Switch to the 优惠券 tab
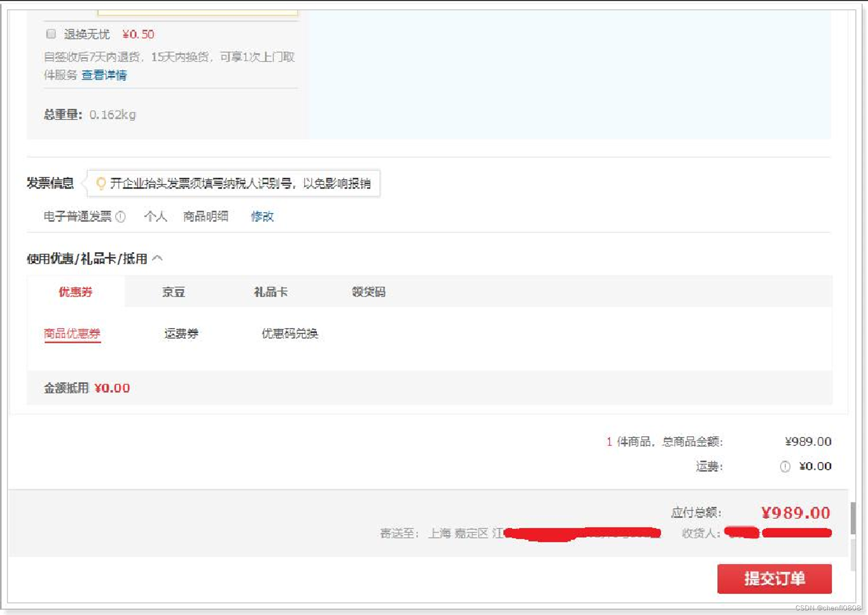This screenshot has height=615, width=868. coord(76,292)
